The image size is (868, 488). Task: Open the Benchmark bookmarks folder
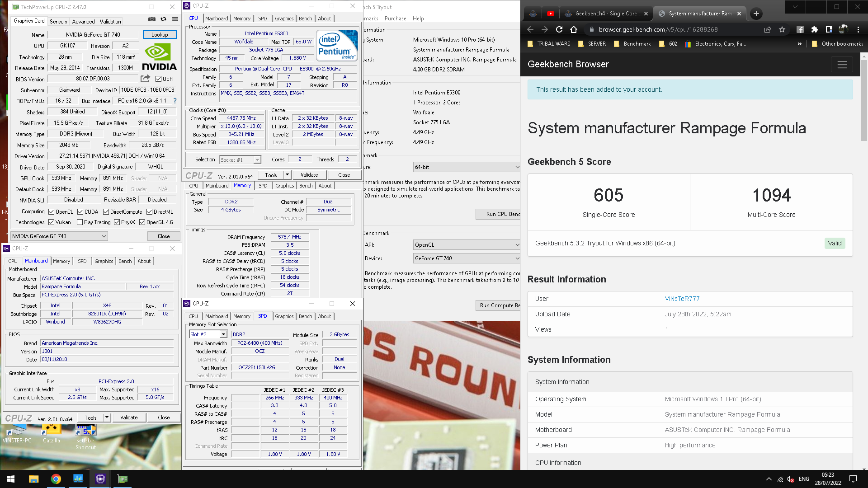point(632,44)
